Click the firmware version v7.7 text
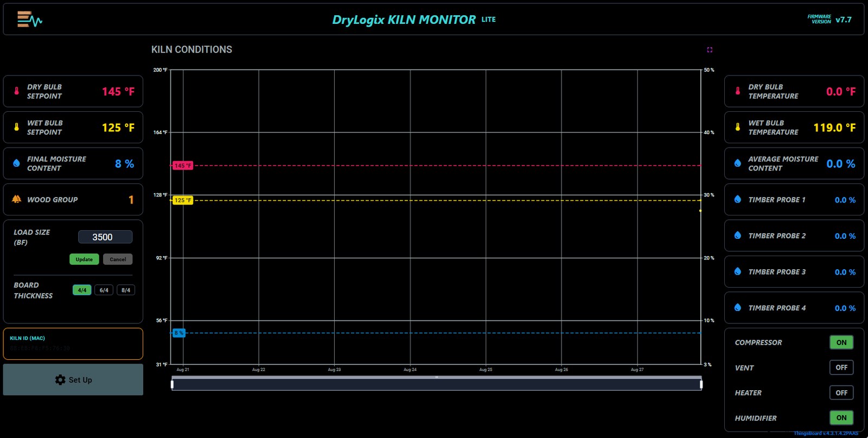Image resolution: width=868 pixels, height=438 pixels. 844,20
